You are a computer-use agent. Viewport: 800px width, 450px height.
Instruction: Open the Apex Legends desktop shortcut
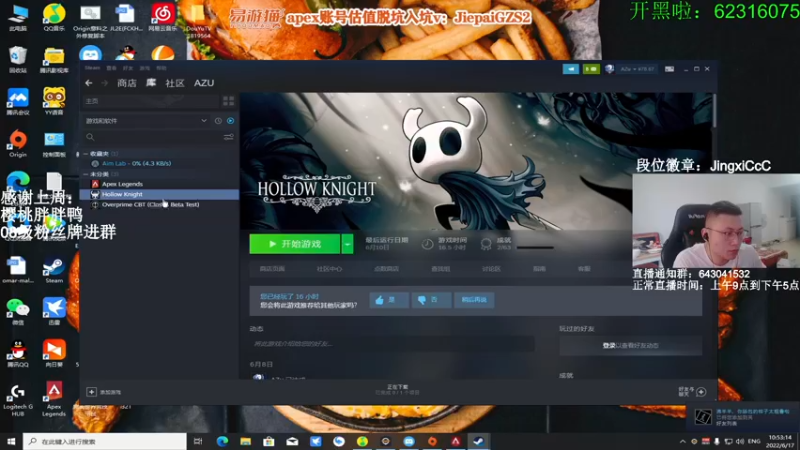54,399
